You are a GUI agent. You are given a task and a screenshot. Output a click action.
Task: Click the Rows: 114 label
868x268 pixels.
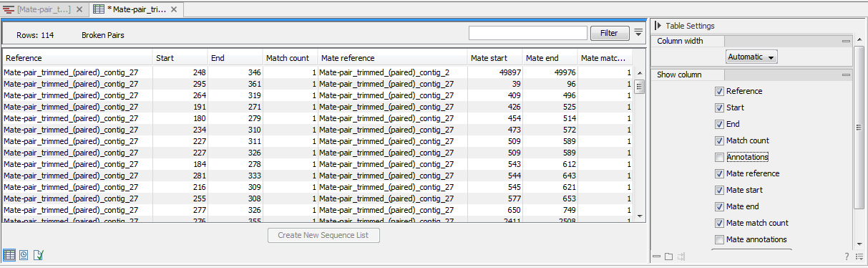pos(35,35)
